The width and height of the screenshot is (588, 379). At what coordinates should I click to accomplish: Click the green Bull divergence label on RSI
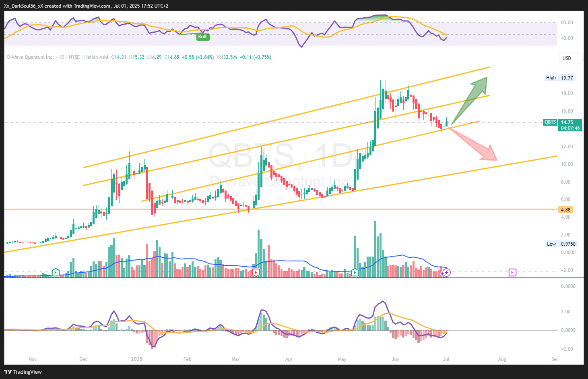tap(202, 37)
